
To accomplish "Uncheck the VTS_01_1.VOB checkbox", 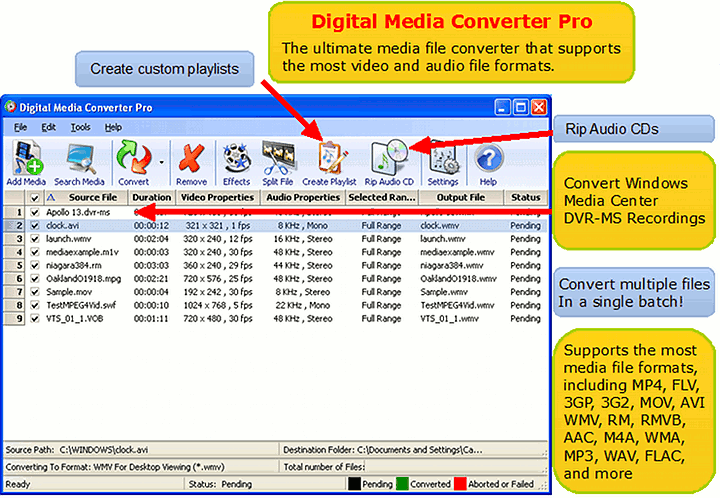I will 34,319.
